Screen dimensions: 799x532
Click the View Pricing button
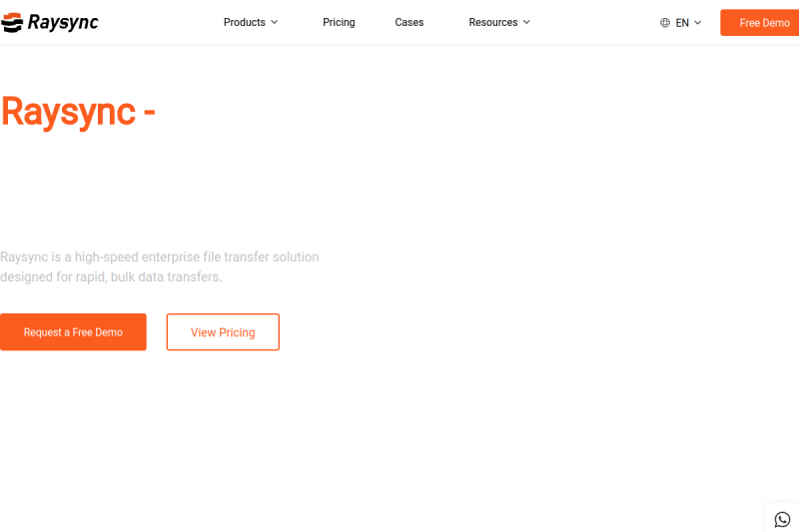click(223, 332)
